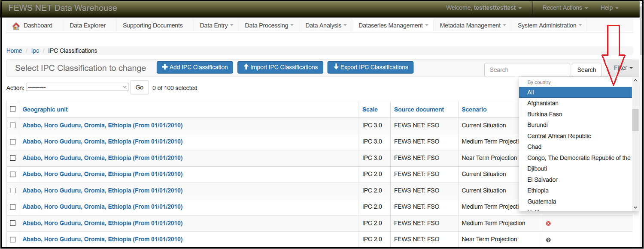The width and height of the screenshot is (644, 249).
Task: Select Ethiopia in the country filter
Action: point(538,190)
